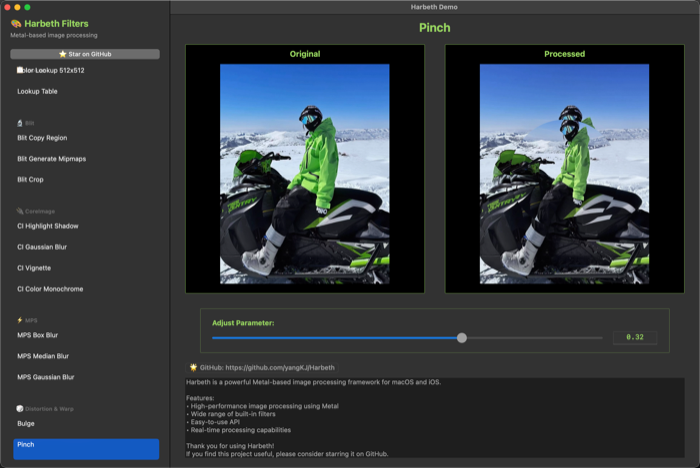Click the Distortion & Warp section label
This screenshot has height=468, width=700.
coord(49,409)
